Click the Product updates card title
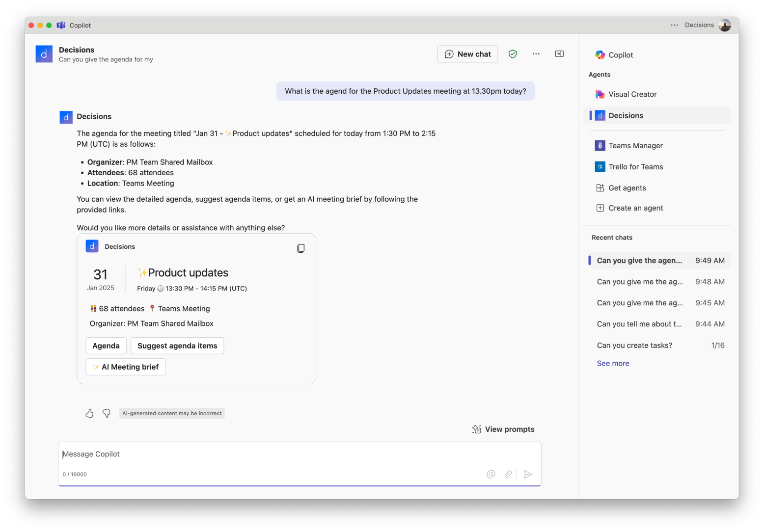This screenshot has height=532, width=764. pos(183,273)
